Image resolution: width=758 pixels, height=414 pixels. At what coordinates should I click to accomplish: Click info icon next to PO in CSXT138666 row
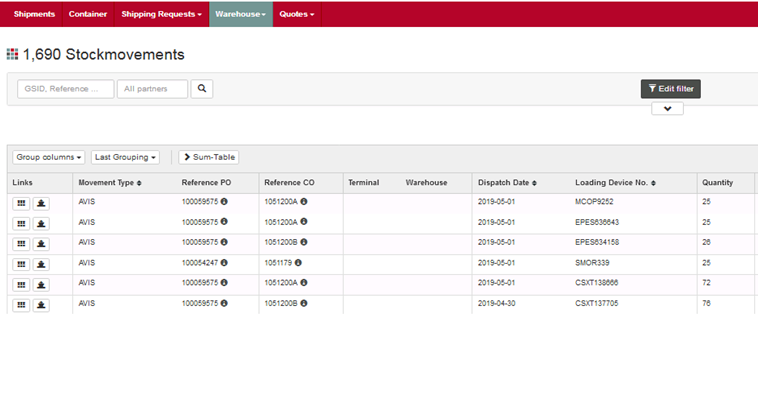click(x=224, y=282)
